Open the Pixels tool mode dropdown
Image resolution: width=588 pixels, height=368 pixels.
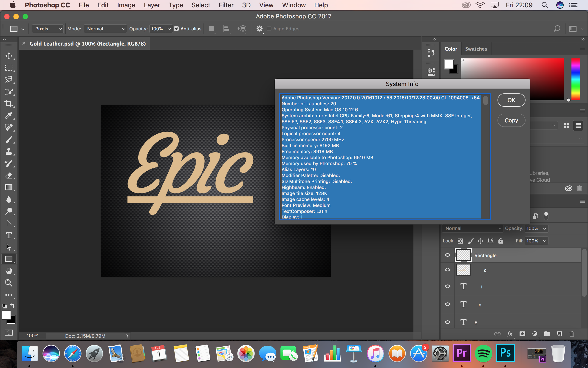[48, 29]
